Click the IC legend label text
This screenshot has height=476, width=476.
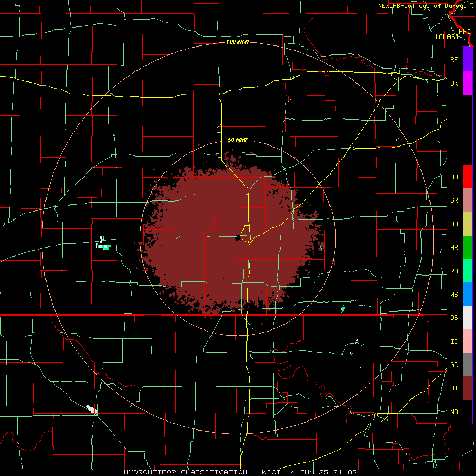[x=454, y=342]
